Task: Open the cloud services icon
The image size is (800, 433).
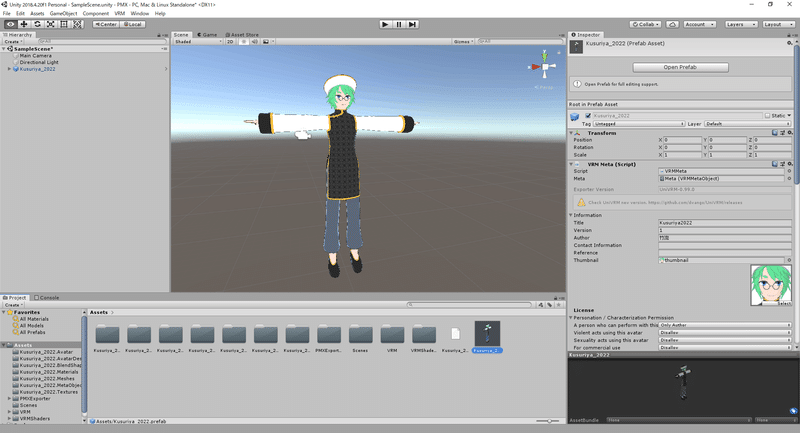Action: 672,24
